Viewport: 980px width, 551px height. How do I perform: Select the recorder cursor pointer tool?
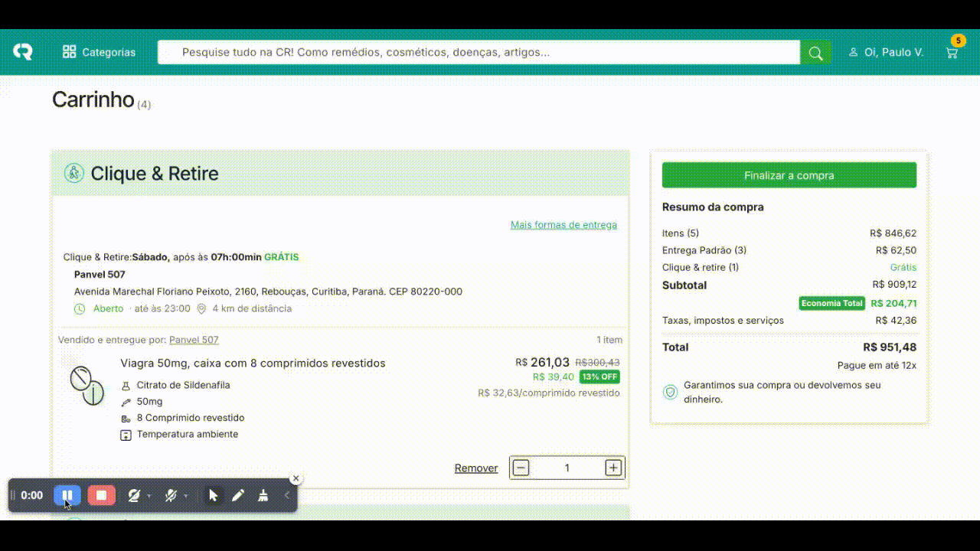click(213, 496)
